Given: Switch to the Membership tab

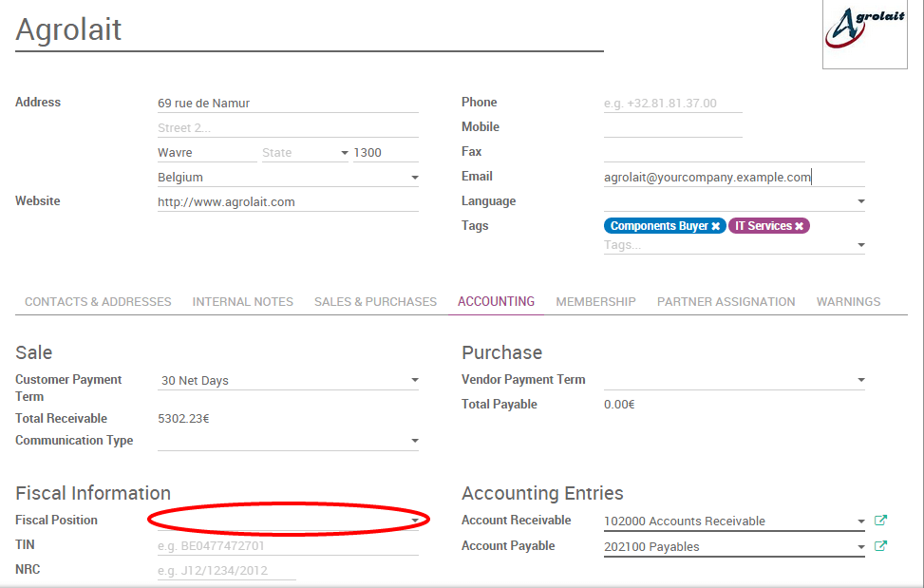Looking at the screenshot, I should tap(595, 301).
